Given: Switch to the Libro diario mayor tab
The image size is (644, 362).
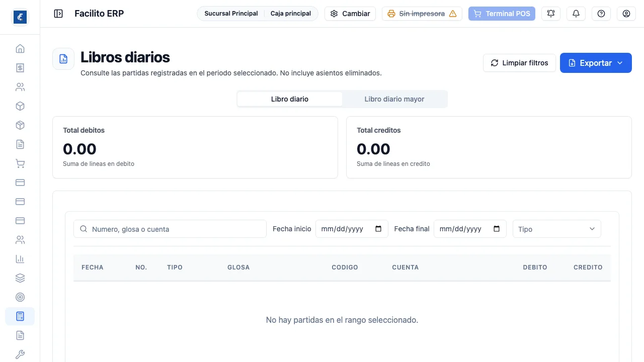Looking at the screenshot, I should click(x=394, y=99).
